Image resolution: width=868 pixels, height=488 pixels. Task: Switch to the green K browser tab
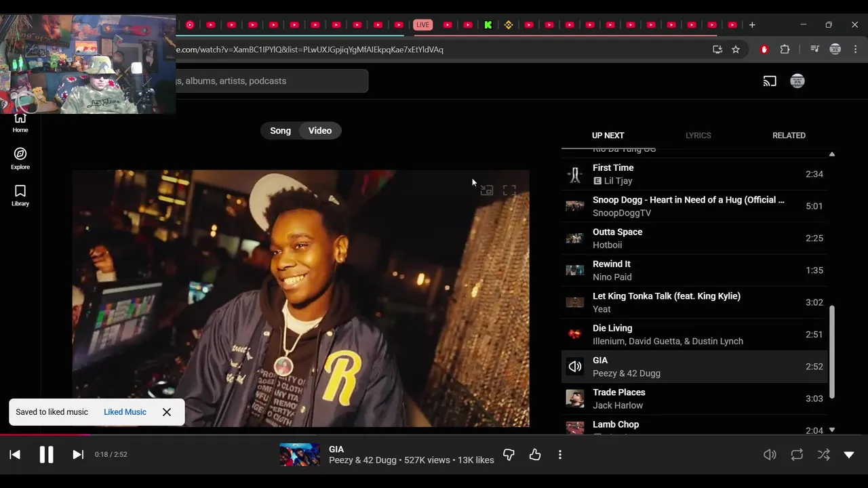(488, 25)
